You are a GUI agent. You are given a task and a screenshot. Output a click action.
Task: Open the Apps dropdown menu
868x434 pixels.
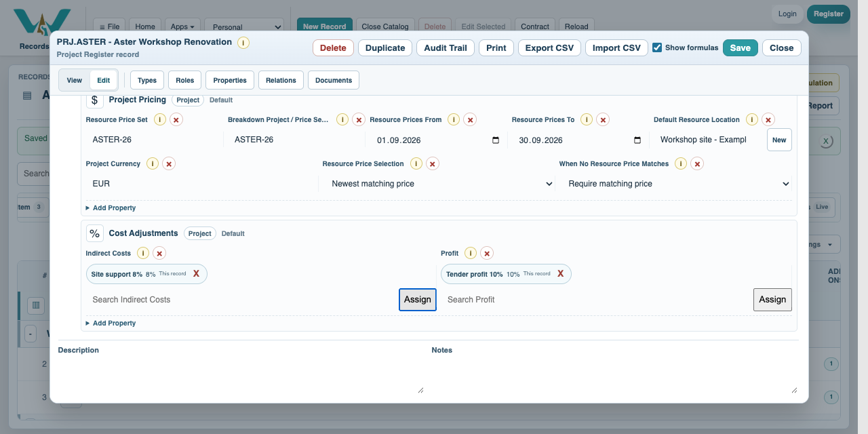click(x=182, y=27)
